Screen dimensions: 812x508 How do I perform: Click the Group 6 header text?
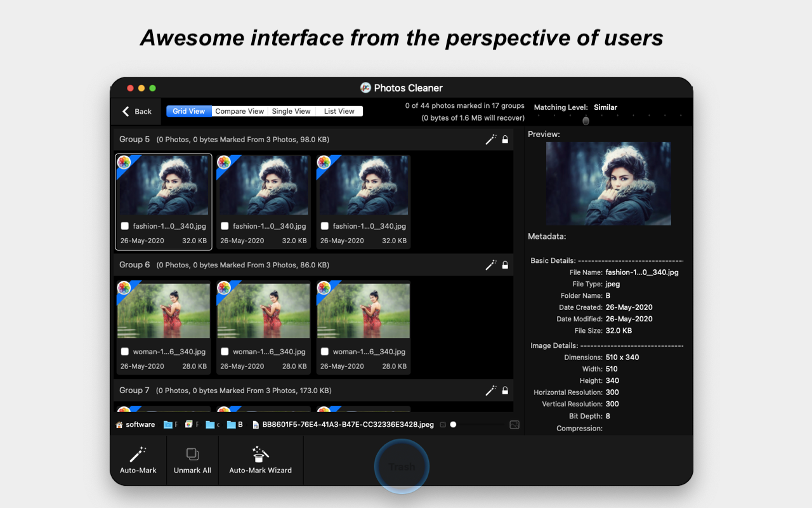click(134, 265)
